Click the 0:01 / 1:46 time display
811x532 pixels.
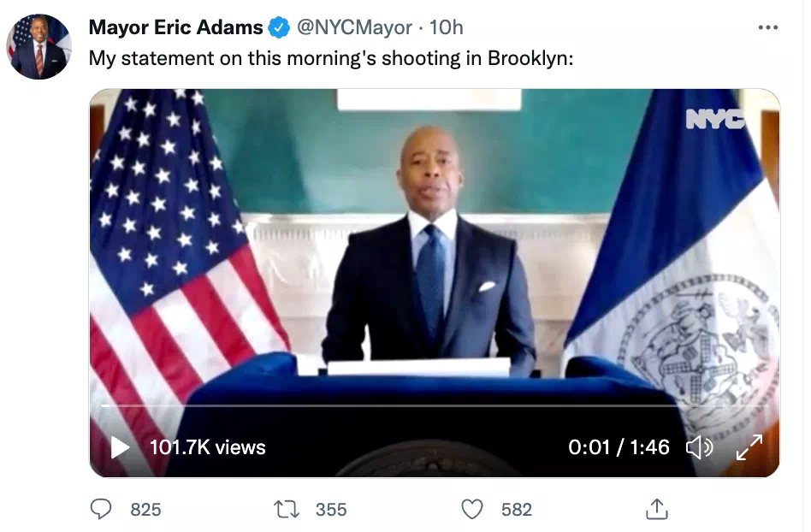click(x=619, y=447)
